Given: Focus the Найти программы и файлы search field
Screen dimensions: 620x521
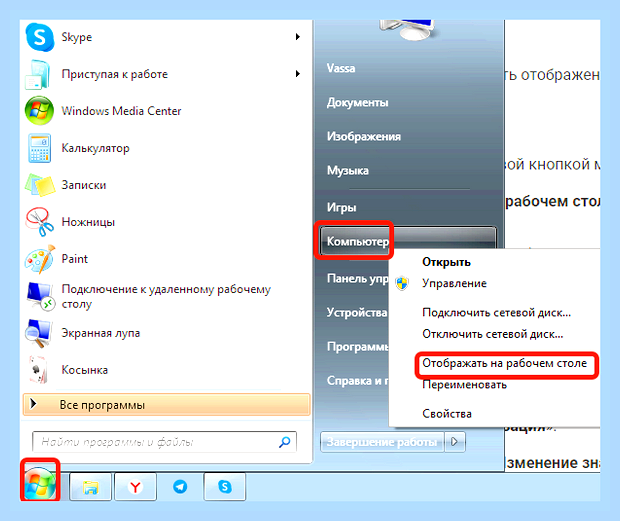Looking at the screenshot, I should (164, 442).
